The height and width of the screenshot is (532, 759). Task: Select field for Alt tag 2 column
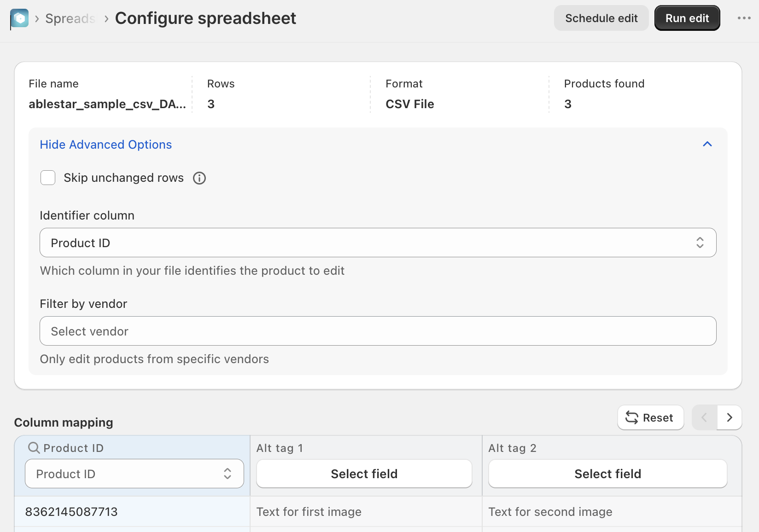(x=607, y=474)
